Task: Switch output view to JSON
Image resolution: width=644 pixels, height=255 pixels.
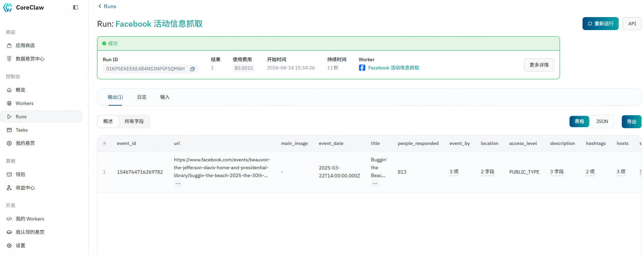Action: pyautogui.click(x=602, y=121)
